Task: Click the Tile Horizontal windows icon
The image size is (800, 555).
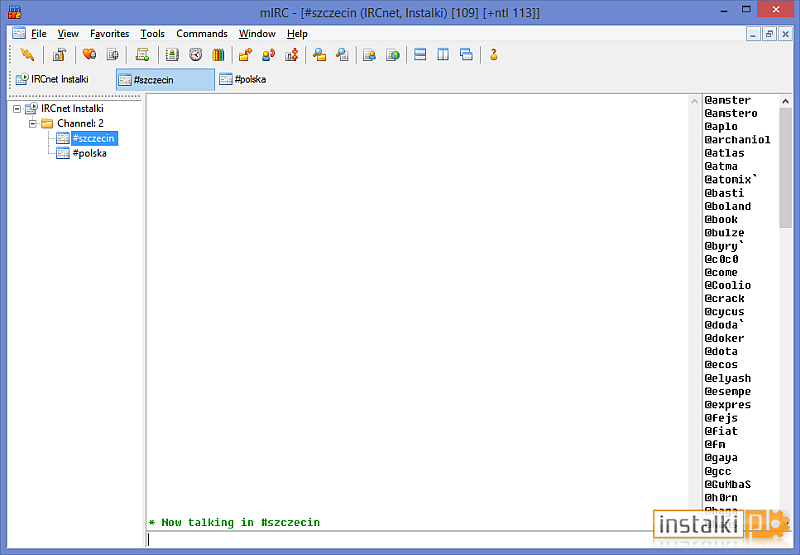Action: 420,55
